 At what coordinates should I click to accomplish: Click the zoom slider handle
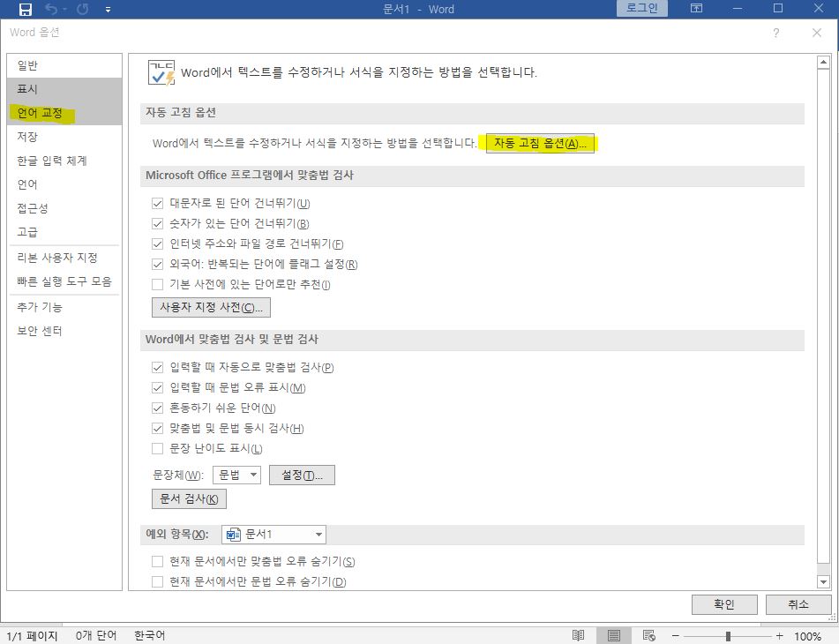point(728,636)
